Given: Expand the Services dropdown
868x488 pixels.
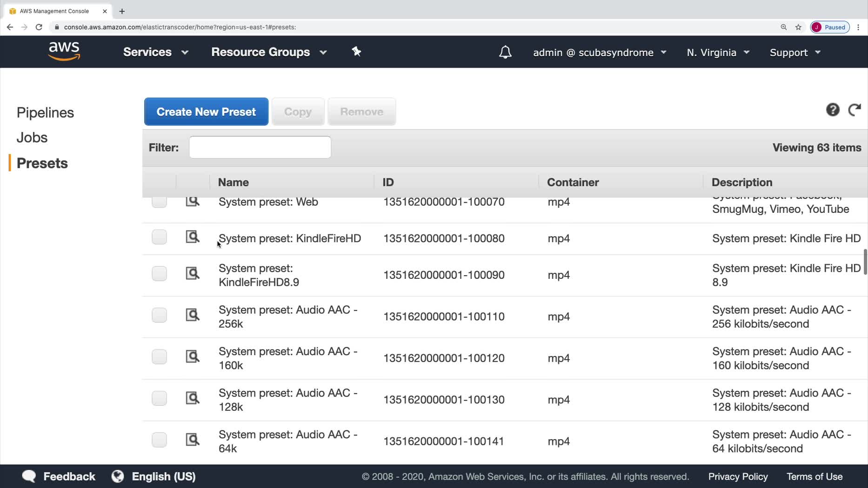Looking at the screenshot, I should [x=155, y=52].
